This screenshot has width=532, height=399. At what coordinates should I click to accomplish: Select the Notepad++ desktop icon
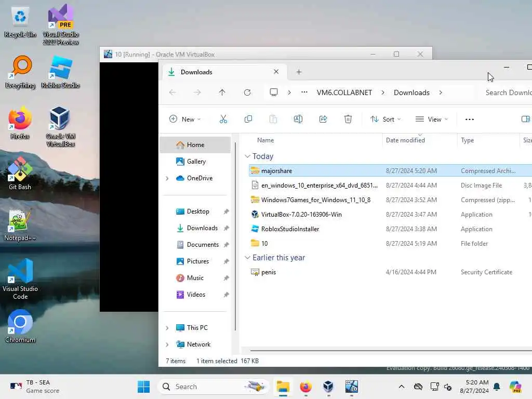pyautogui.click(x=20, y=224)
